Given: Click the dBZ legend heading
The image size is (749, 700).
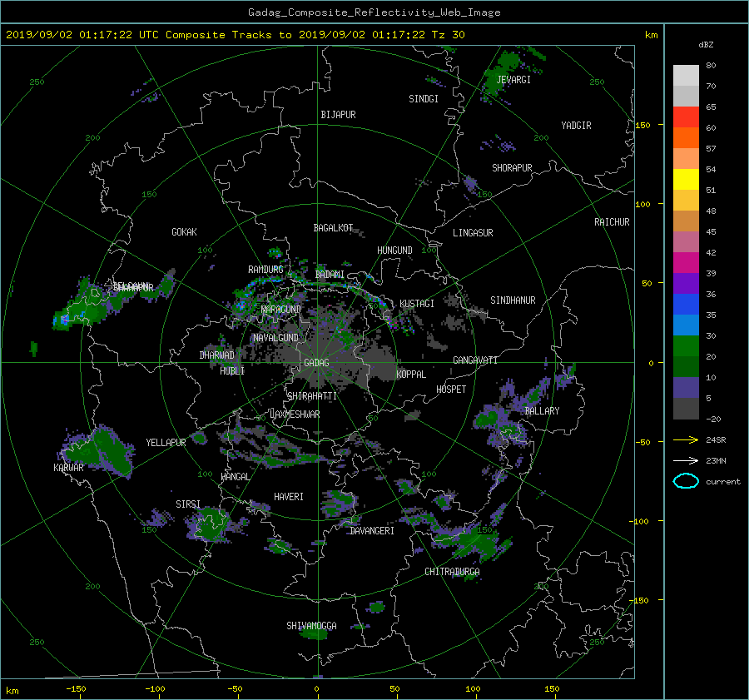Looking at the screenshot, I should (706, 45).
